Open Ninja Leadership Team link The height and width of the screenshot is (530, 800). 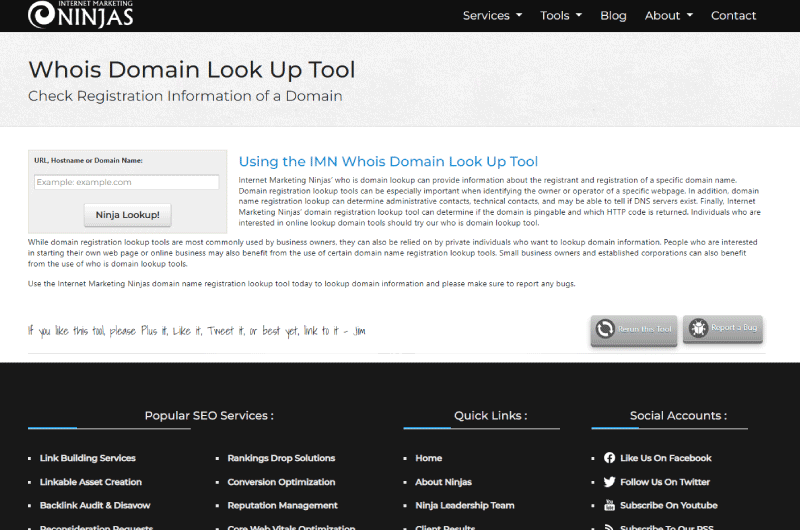pyautogui.click(x=465, y=506)
